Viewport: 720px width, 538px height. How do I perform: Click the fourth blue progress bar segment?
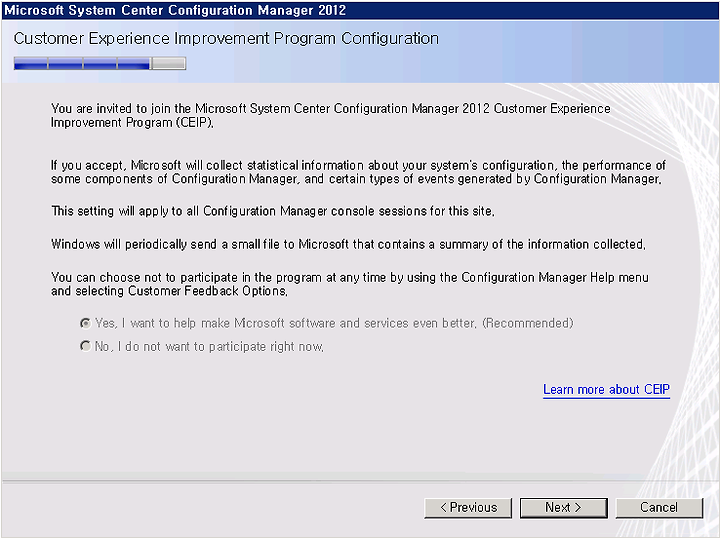pyautogui.click(x=134, y=63)
